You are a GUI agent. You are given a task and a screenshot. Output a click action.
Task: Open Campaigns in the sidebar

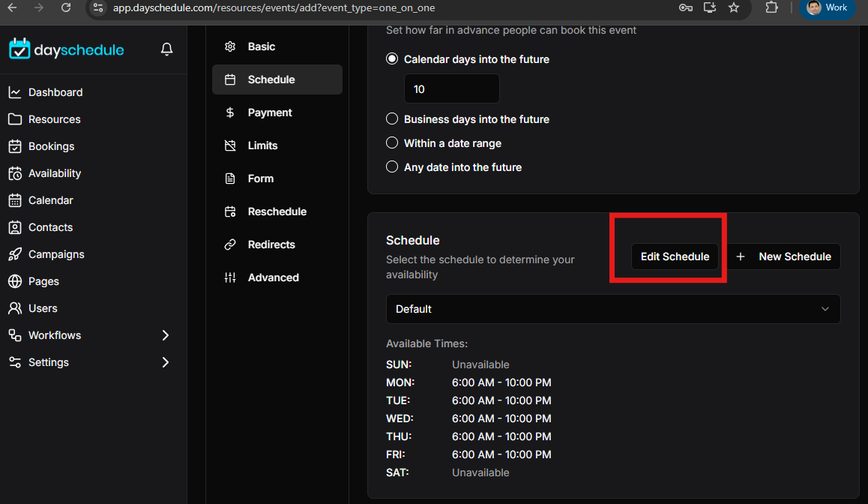tap(56, 254)
